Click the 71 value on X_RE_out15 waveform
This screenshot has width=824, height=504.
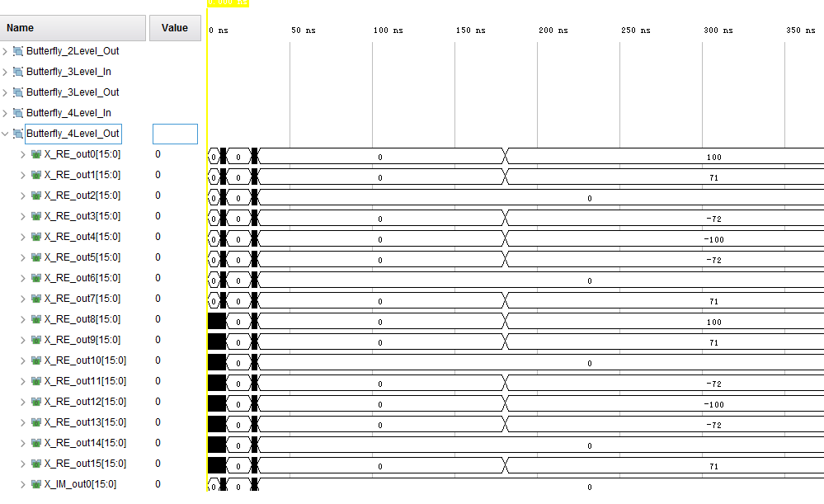click(x=713, y=467)
